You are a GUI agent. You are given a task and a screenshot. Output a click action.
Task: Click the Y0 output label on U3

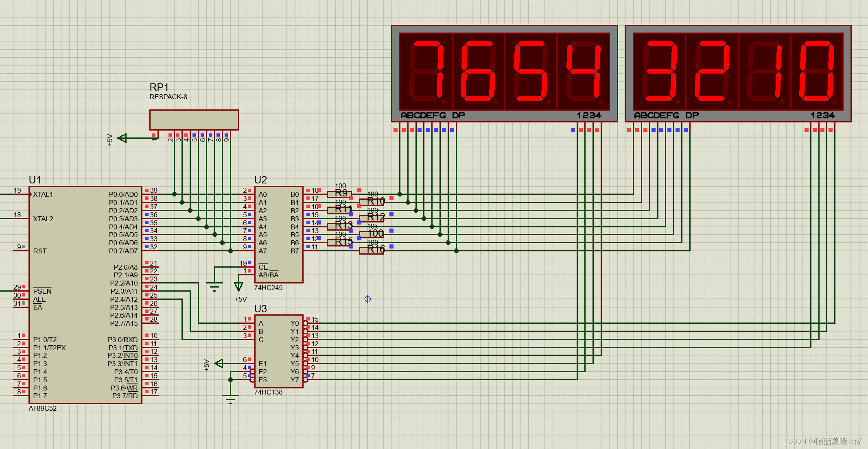coord(295,323)
